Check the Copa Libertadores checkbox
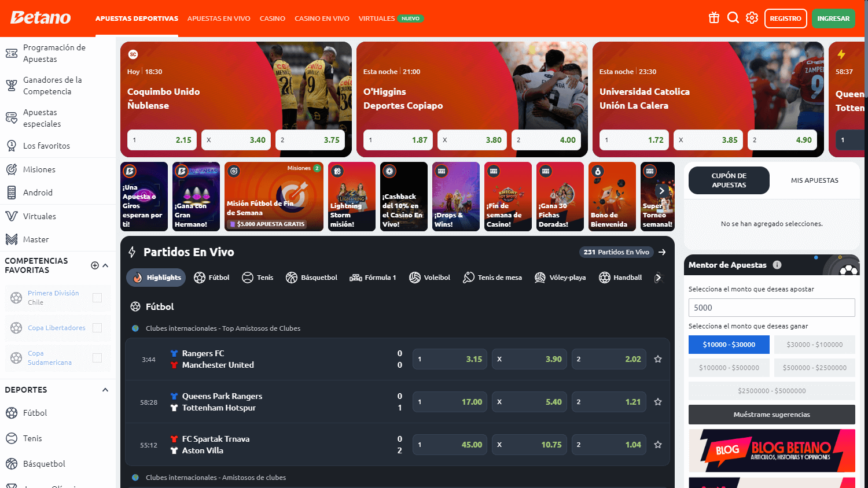Viewport: 868px width, 488px height. coord(97,328)
